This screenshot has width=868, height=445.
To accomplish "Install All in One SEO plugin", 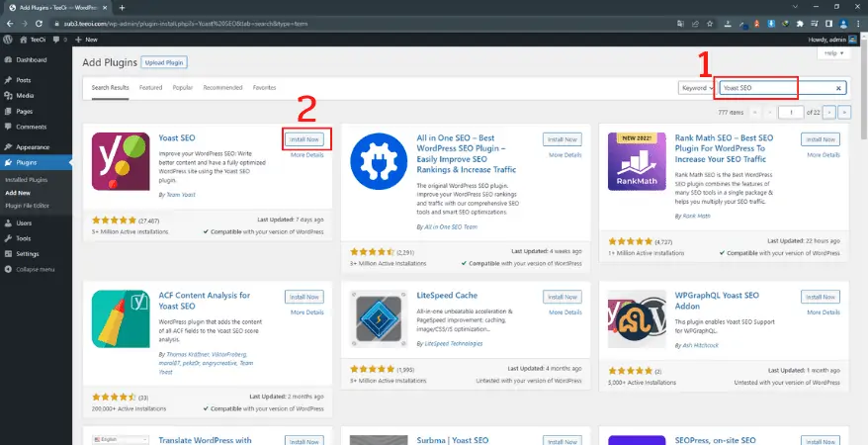I will pyautogui.click(x=563, y=139).
